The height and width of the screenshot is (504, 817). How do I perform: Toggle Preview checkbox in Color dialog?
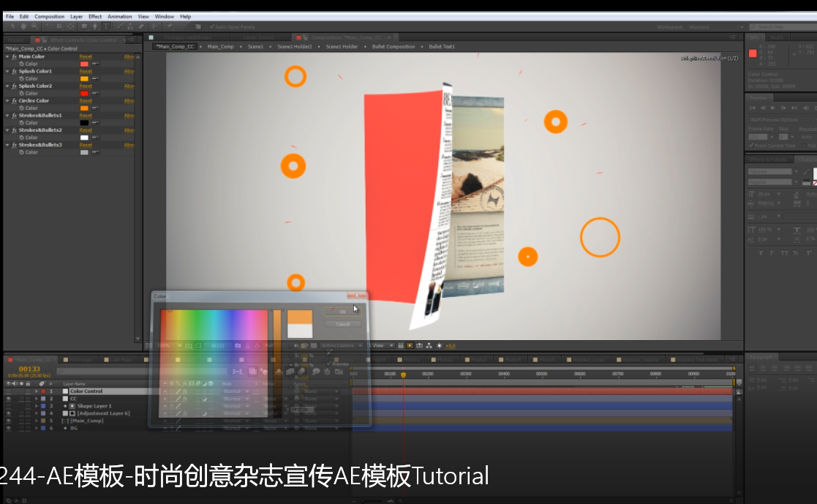tap(329, 364)
